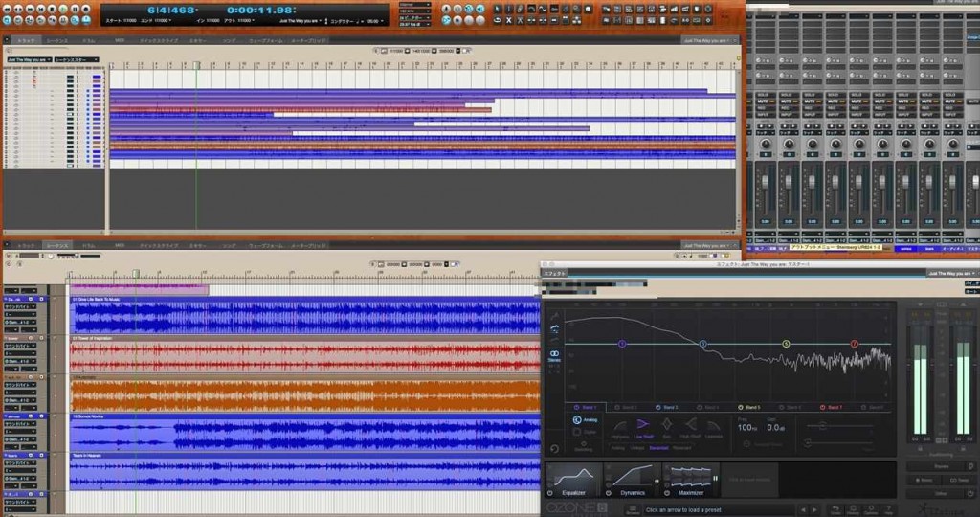Toggle the Equalizer module power button
980x517 pixels.
(550, 493)
